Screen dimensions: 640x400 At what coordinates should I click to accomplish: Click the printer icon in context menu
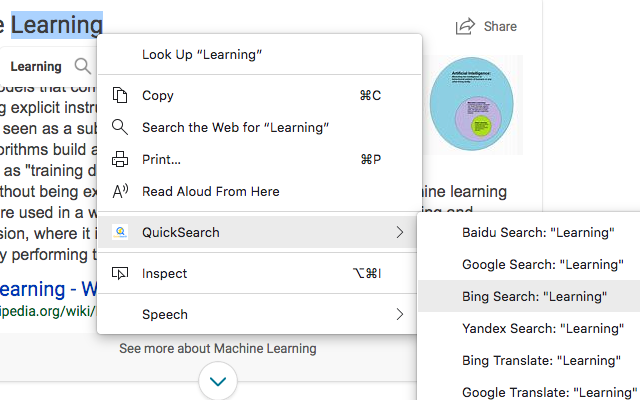click(x=120, y=159)
